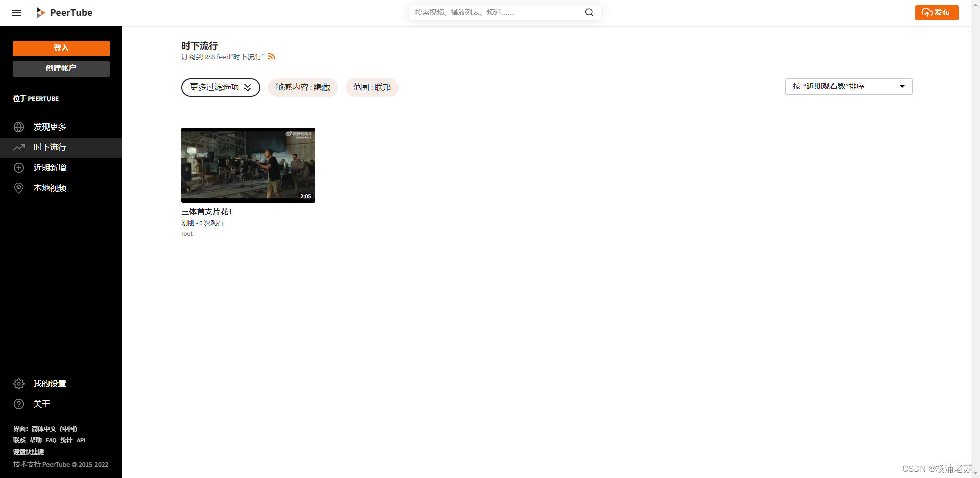Open the 三体首支片花 video thumbnail
This screenshot has height=478, width=980.
[x=248, y=165]
